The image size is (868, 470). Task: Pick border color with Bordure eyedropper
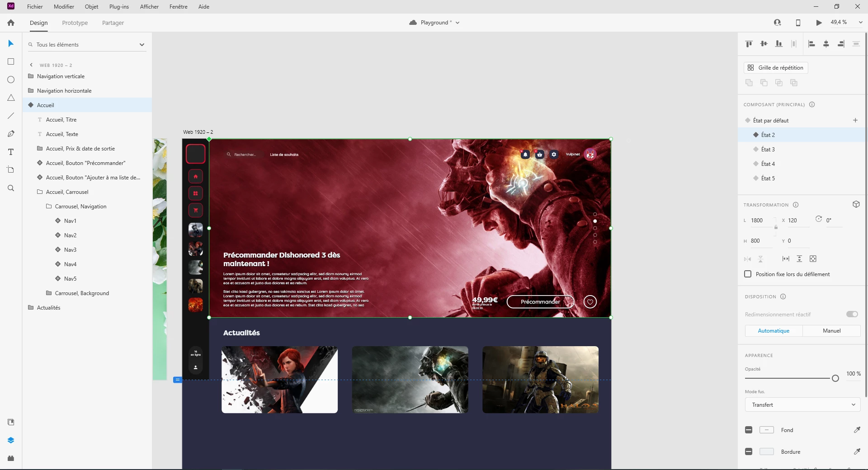point(857,451)
